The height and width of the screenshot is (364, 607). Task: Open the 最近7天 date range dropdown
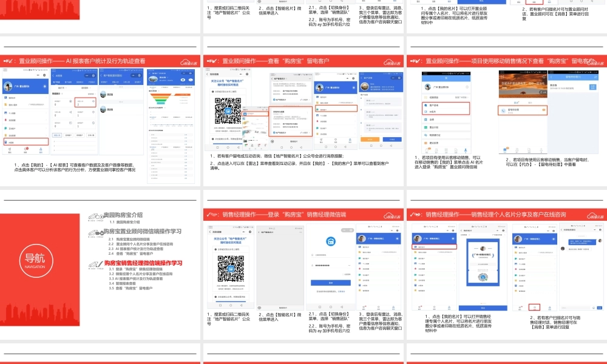[x=62, y=88]
